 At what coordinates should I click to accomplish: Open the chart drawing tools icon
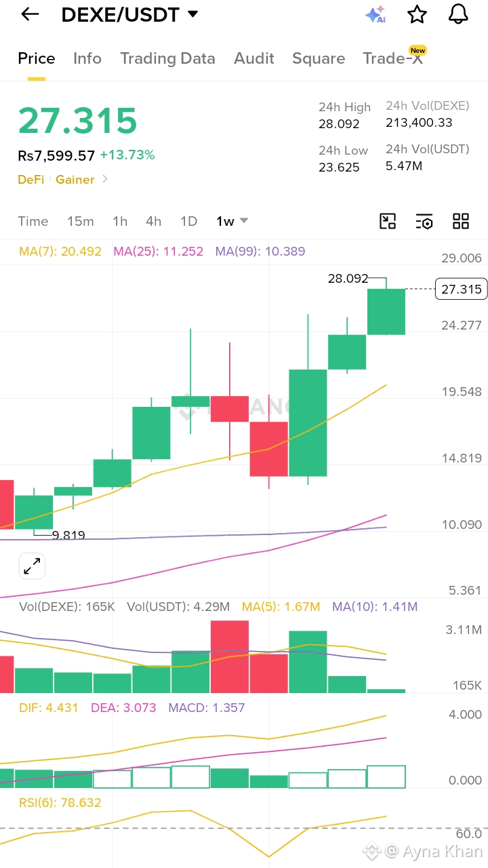click(x=388, y=221)
